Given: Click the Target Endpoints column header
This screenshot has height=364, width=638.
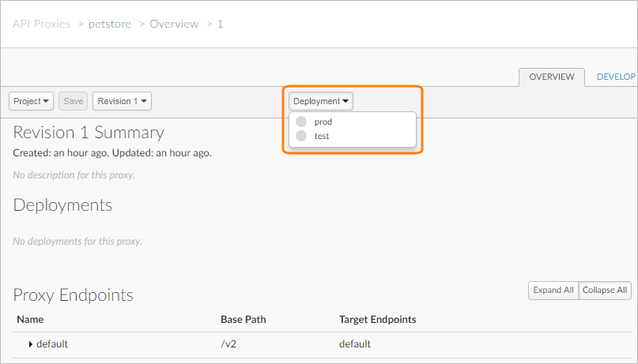Looking at the screenshot, I should tap(377, 320).
